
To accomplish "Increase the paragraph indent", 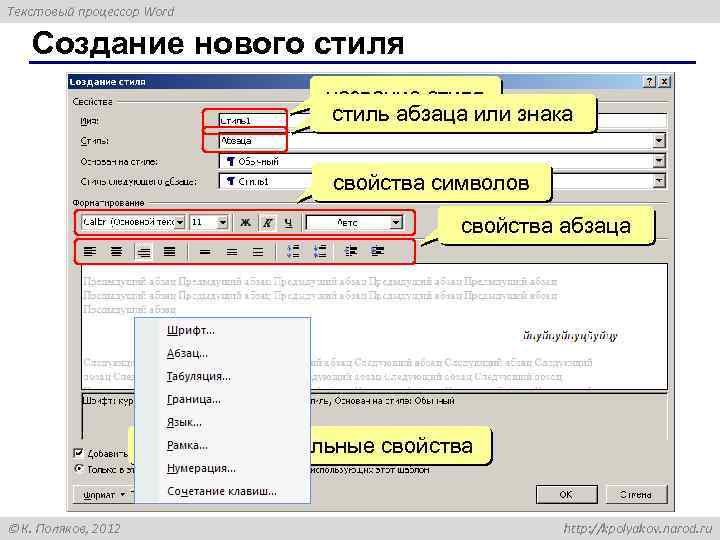I will pyautogui.click(x=377, y=251).
